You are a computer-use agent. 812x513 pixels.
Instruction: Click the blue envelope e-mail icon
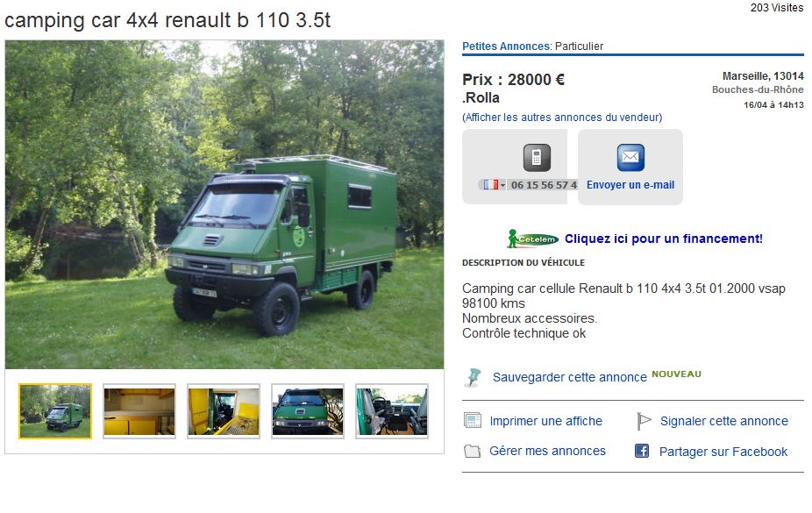[x=630, y=157]
